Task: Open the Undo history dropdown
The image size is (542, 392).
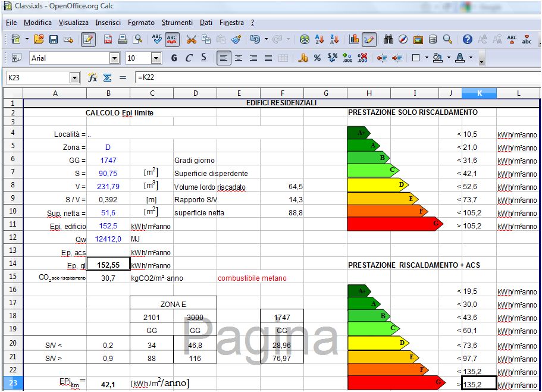Action: [266, 39]
